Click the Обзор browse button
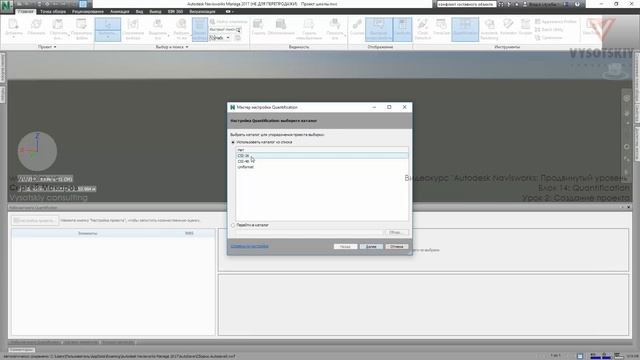 [396, 232]
